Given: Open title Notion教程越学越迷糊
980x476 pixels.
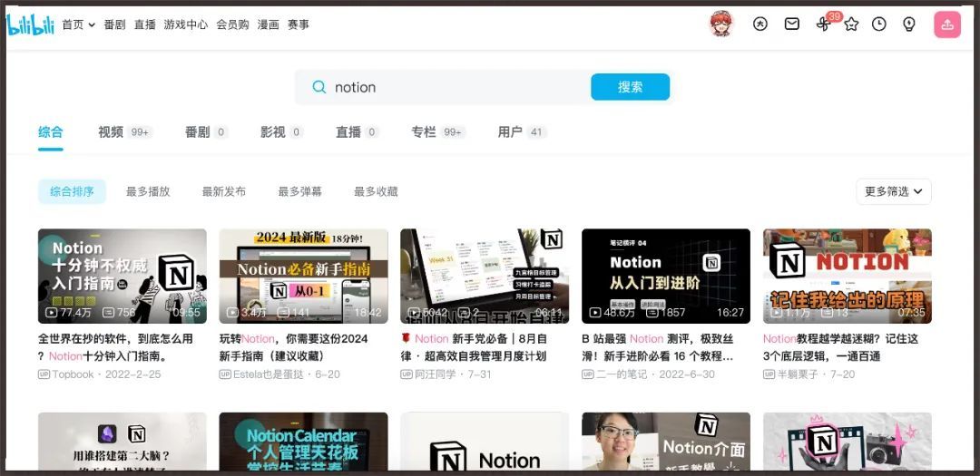Looking at the screenshot, I should (840, 347).
